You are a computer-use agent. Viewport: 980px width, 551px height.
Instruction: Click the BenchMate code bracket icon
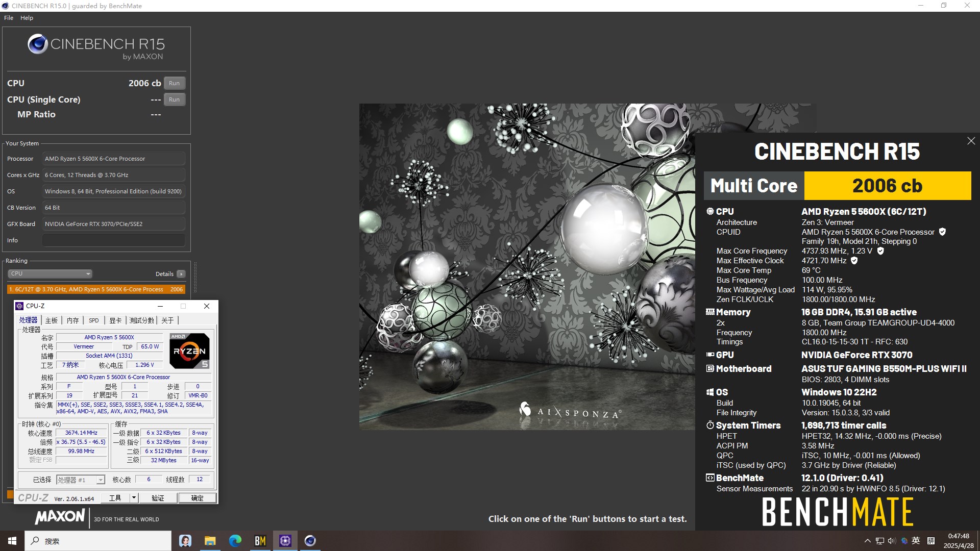710,478
